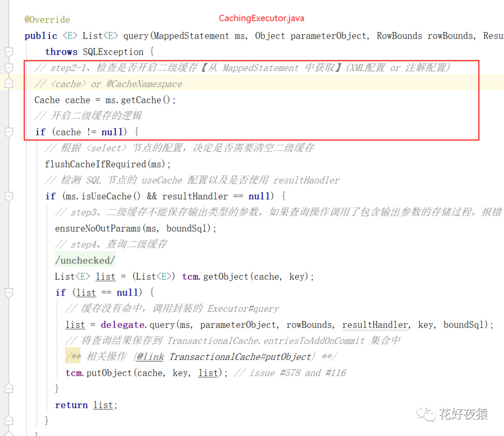Click the ms.getCache() call
This screenshot has height=436, width=504.
click(138, 100)
